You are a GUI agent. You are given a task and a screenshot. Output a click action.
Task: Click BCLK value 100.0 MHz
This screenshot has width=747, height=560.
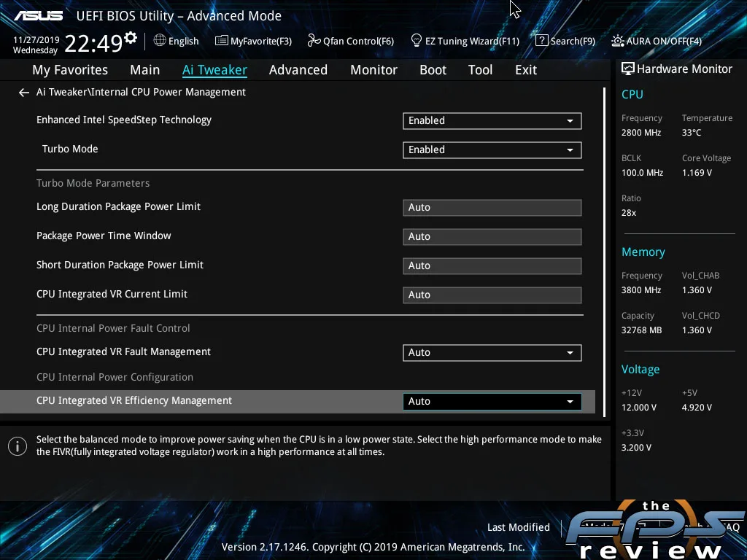[642, 173]
